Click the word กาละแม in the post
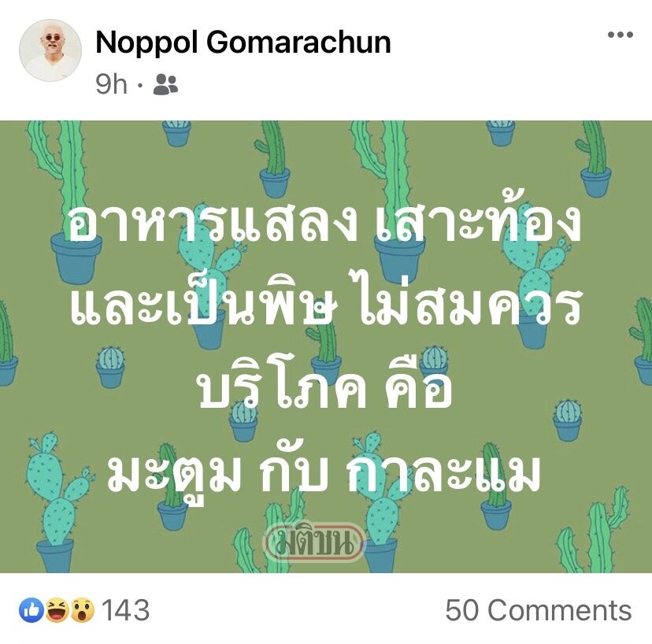The width and height of the screenshot is (652, 644). [443, 472]
